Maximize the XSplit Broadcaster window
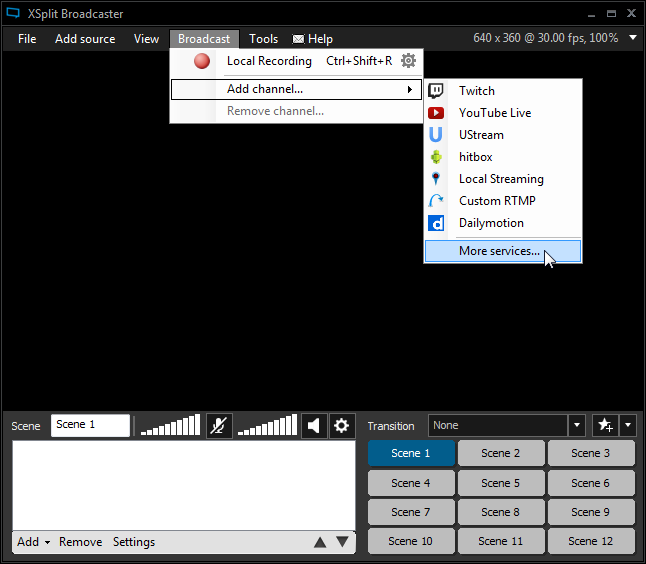 click(x=611, y=14)
